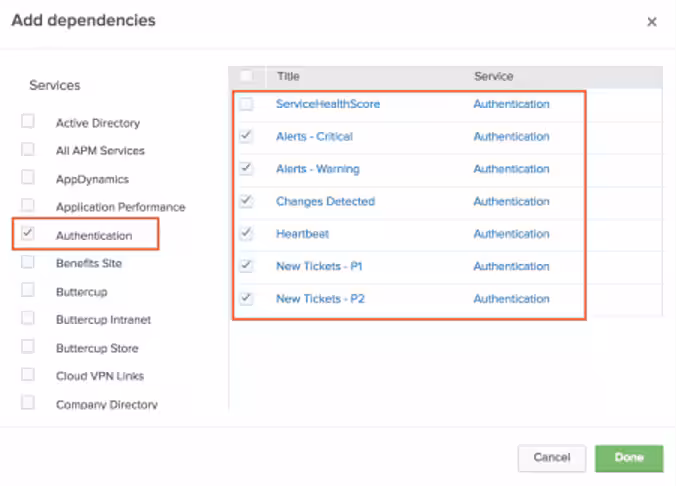Close the Add dependencies dialog

click(652, 22)
